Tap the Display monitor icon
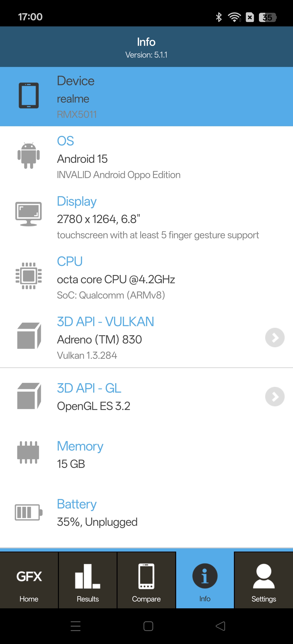 29,214
